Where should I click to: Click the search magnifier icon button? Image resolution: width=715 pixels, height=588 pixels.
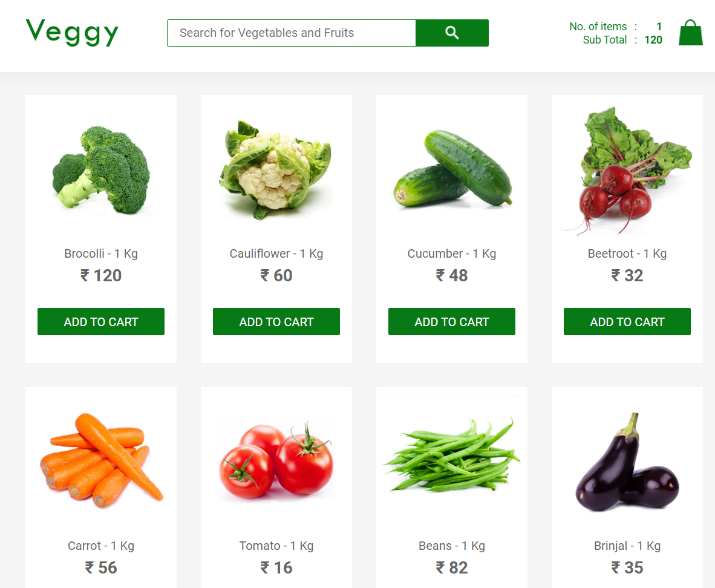452,33
